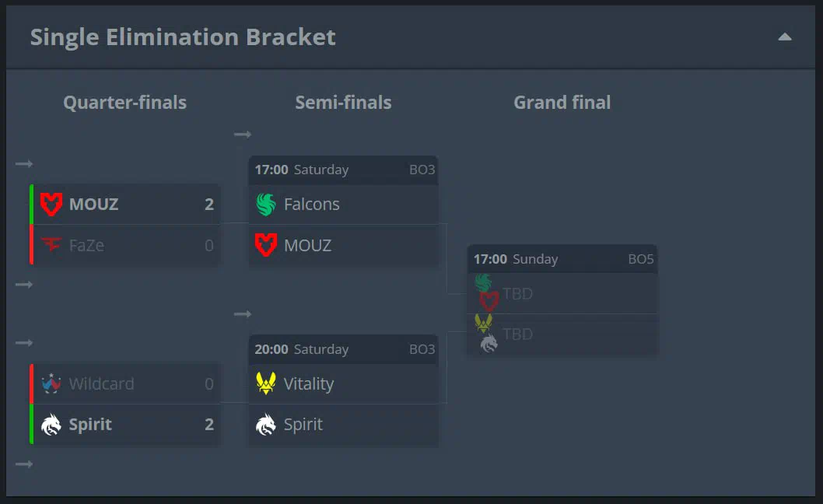Select the second TBD grand final slot
The width and height of the screenshot is (823, 504).
coord(562,334)
